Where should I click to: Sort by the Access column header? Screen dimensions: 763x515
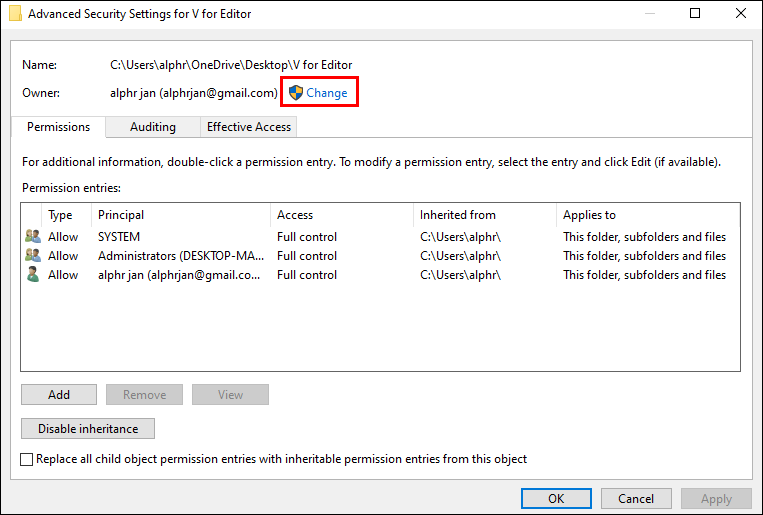pyautogui.click(x=340, y=215)
